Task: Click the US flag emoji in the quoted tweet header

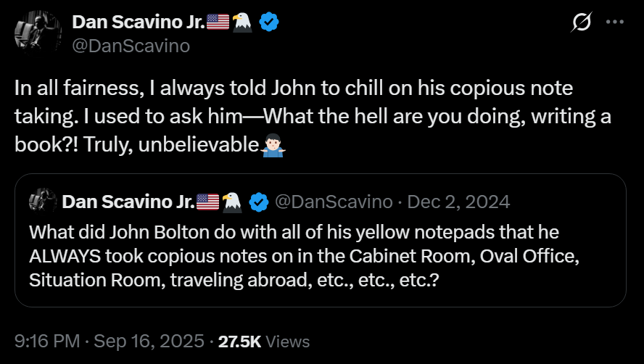Action: pyautogui.click(x=207, y=202)
